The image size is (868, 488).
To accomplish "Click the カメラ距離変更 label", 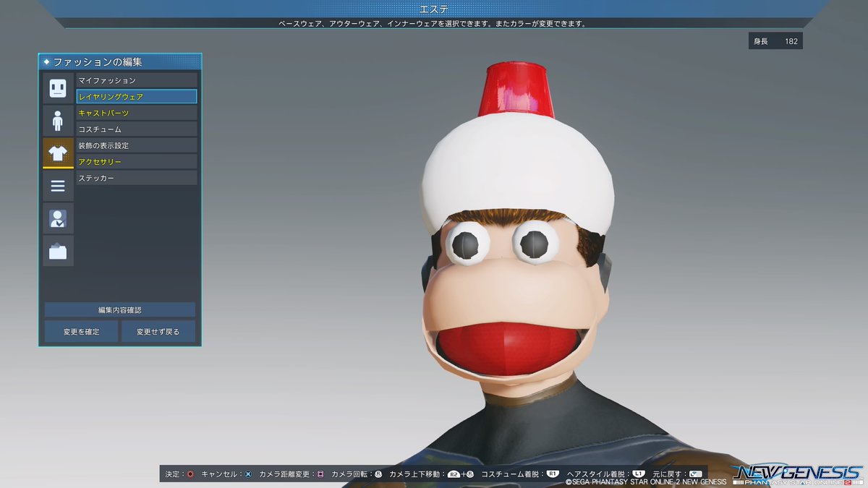I will coord(283,474).
